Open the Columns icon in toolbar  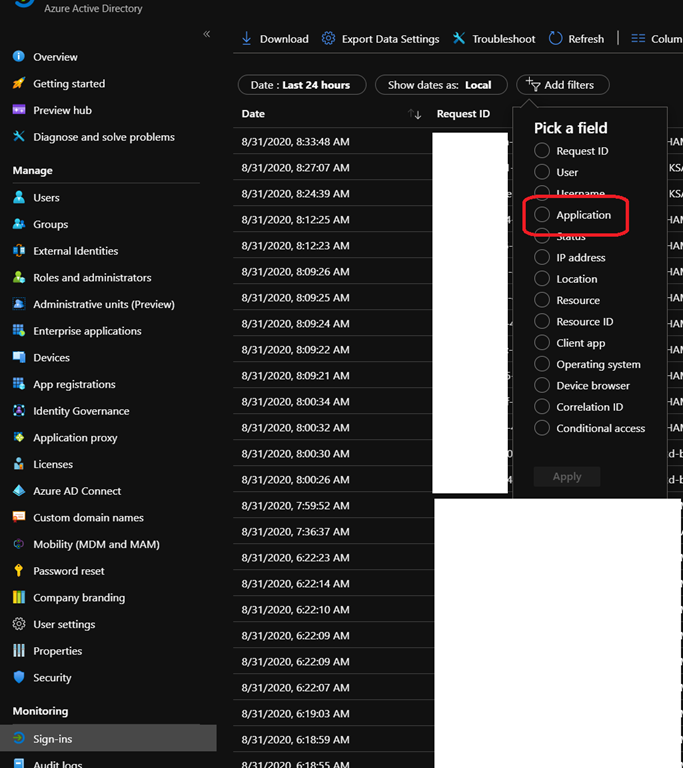tap(638, 39)
